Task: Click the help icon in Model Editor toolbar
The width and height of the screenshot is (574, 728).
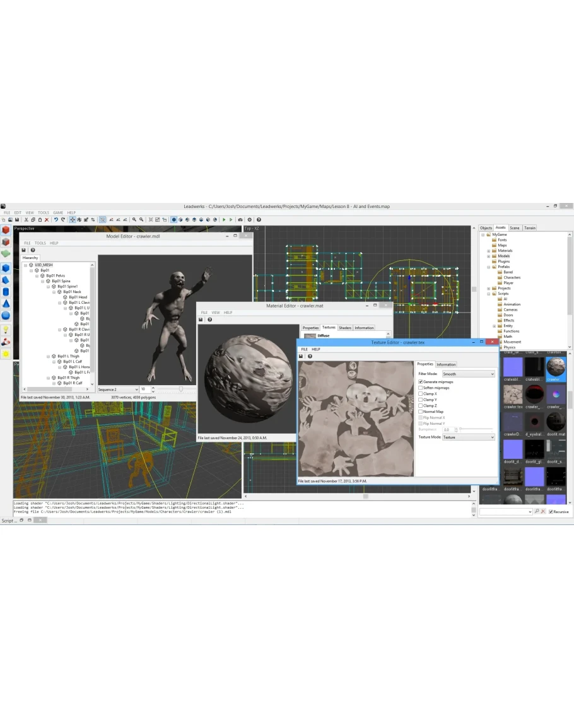Action: coord(33,250)
